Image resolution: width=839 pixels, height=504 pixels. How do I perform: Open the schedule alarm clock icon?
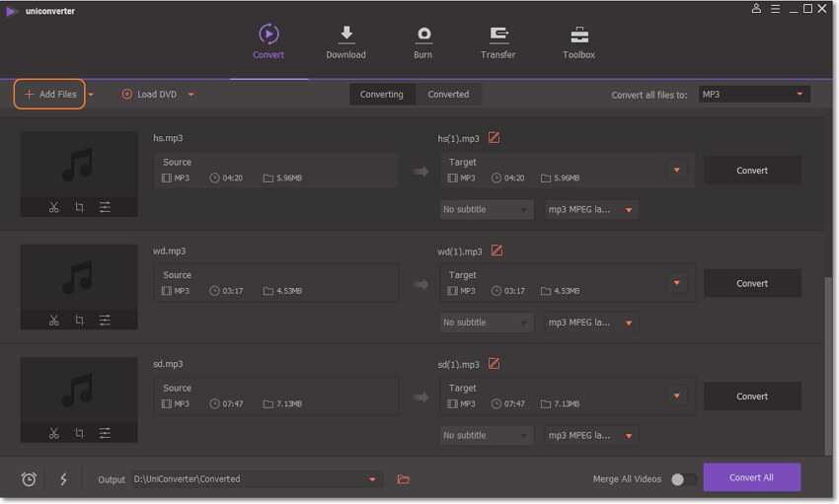pos(30,479)
